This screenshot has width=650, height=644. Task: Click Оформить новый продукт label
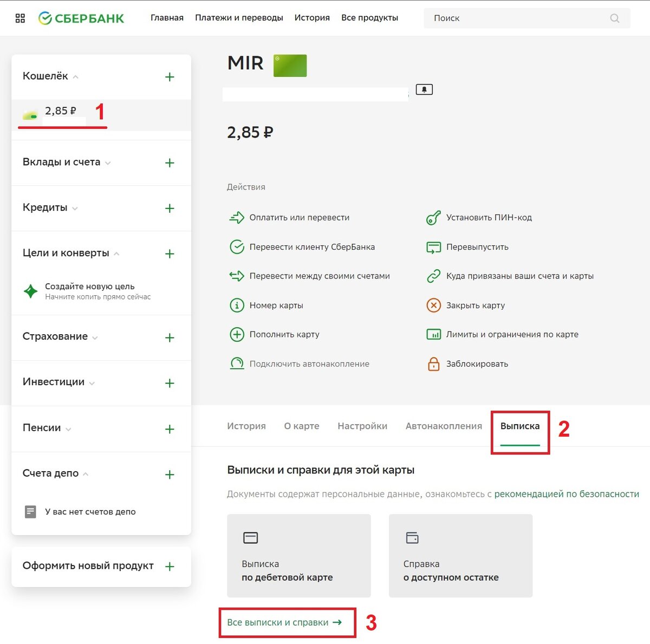(x=88, y=566)
